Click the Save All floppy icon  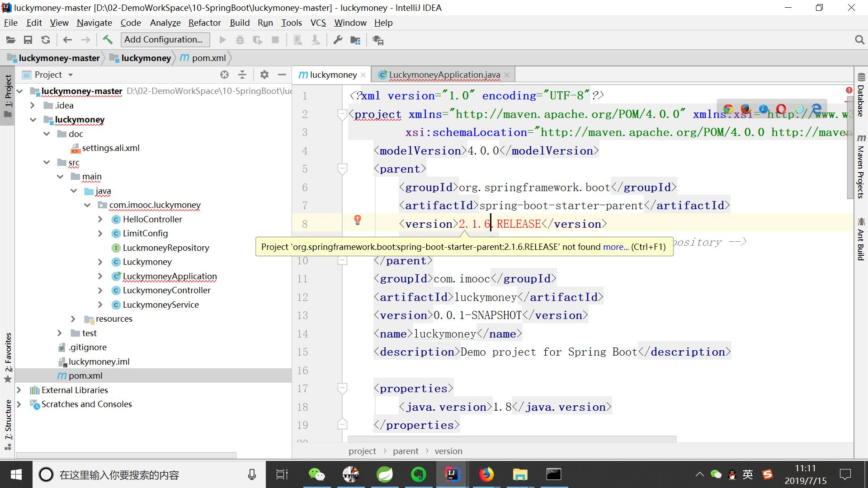[x=28, y=40]
